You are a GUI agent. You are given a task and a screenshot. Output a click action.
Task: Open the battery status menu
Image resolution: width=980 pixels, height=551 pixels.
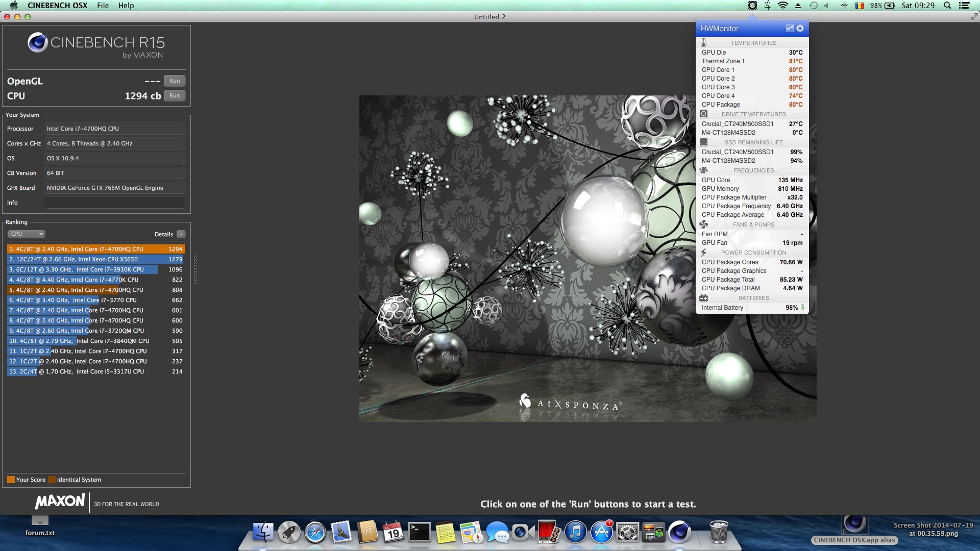[883, 5]
